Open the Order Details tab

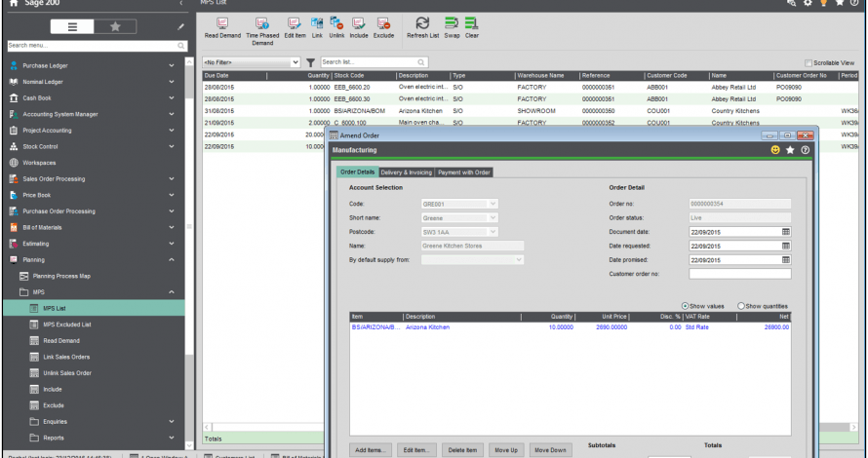tap(357, 172)
